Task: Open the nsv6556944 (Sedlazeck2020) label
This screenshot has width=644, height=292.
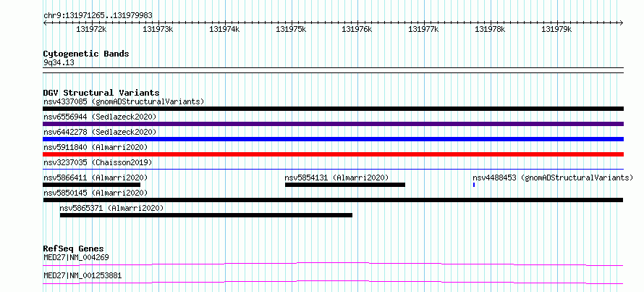Action: pos(100,117)
